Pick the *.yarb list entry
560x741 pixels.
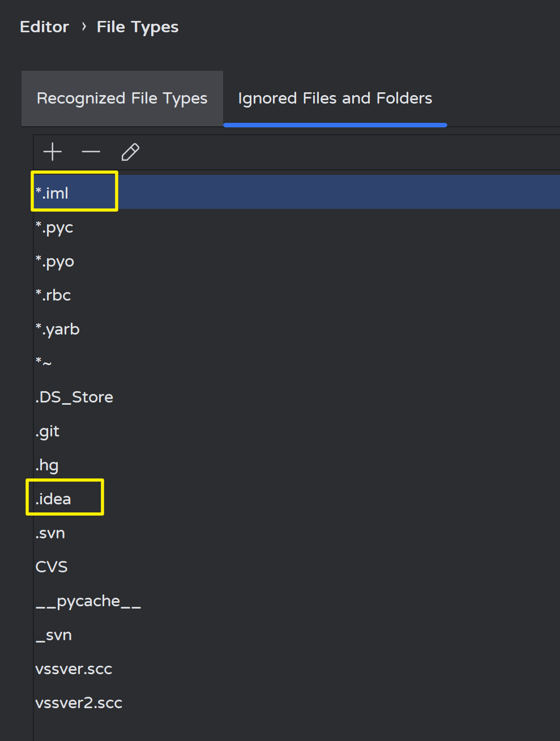[x=58, y=329]
